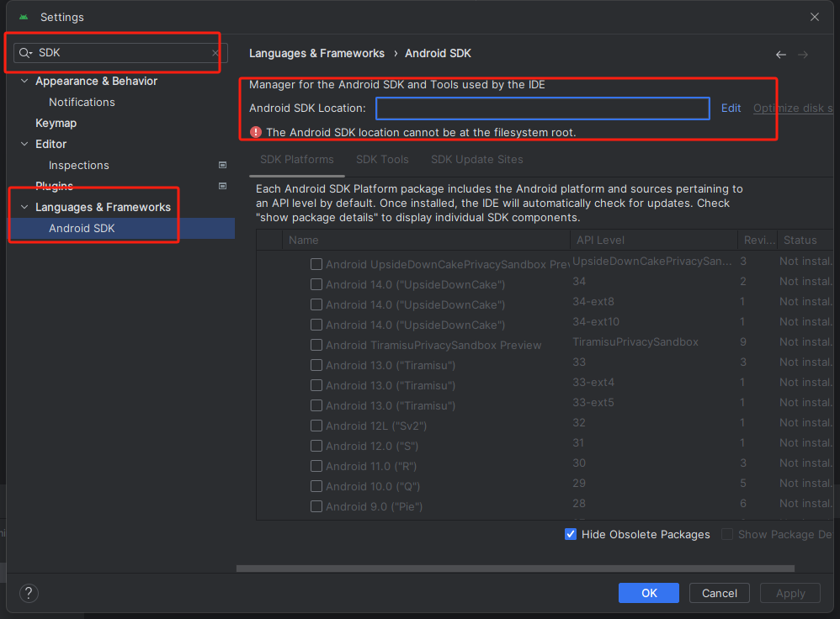This screenshot has height=619, width=840.
Task: Sort table by Revision column header
Action: click(758, 240)
